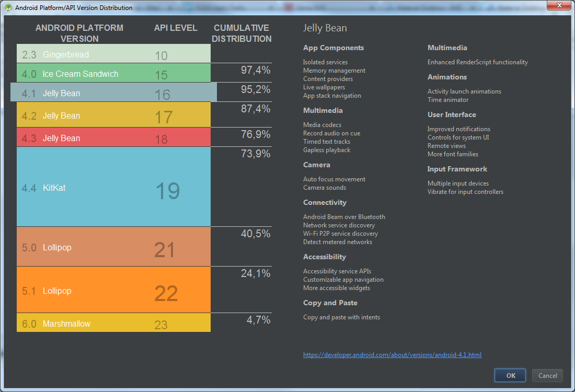Click the Time animator entry
Screen dimensions: 575x392
[x=448, y=100]
